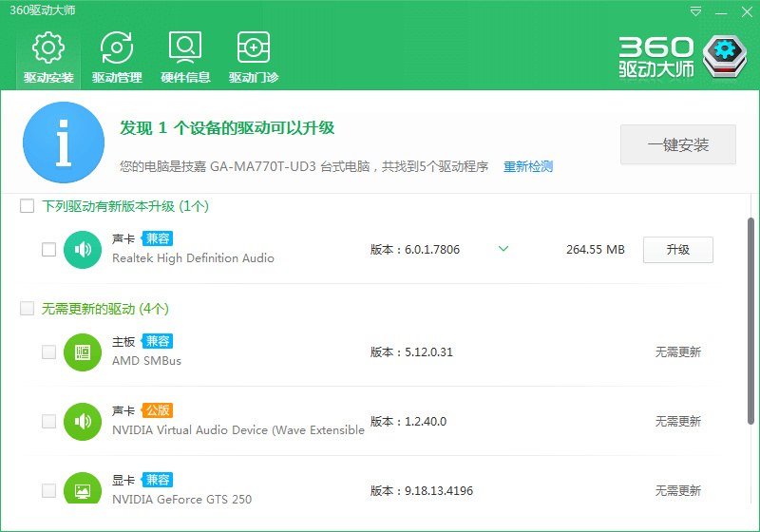
Task: Click the 兼容 tag on Realtek row
Action: click(158, 238)
